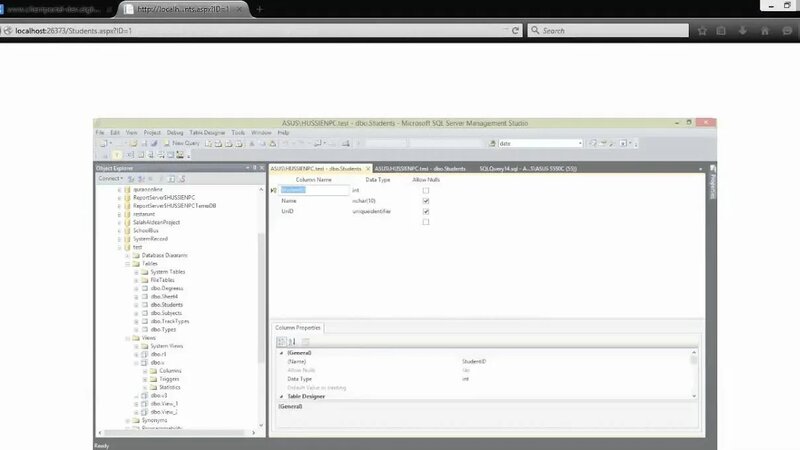Click the nchar(10) data type cell

[364, 201]
